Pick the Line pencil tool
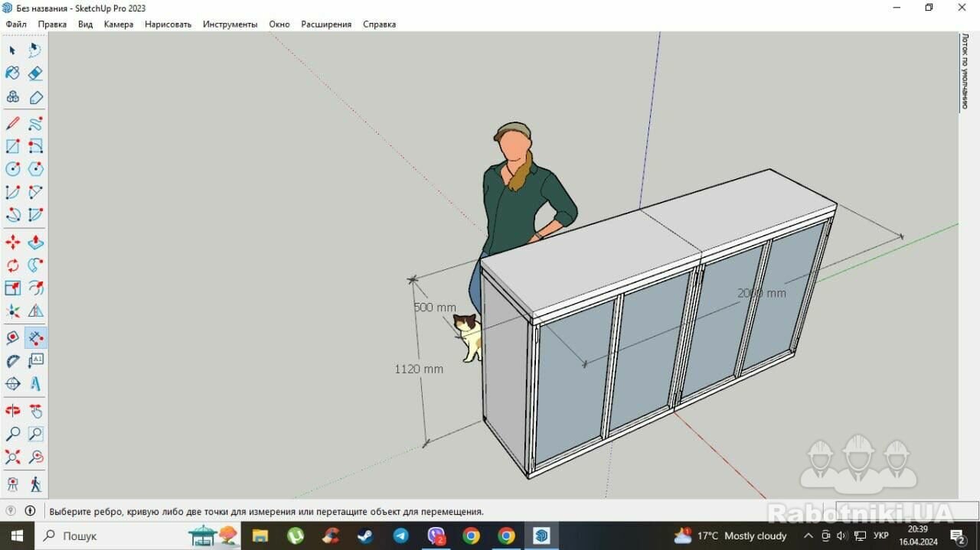Screen dimensions: 980x550 (13, 123)
